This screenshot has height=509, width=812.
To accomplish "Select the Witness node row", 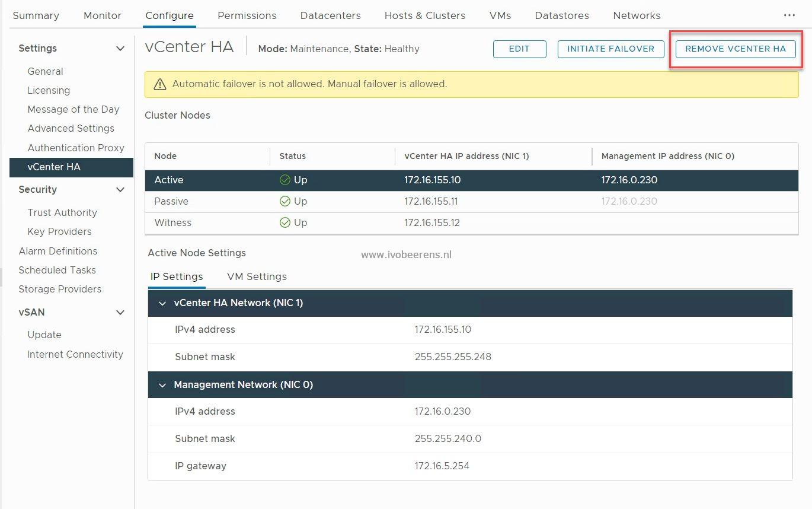I will [472, 223].
